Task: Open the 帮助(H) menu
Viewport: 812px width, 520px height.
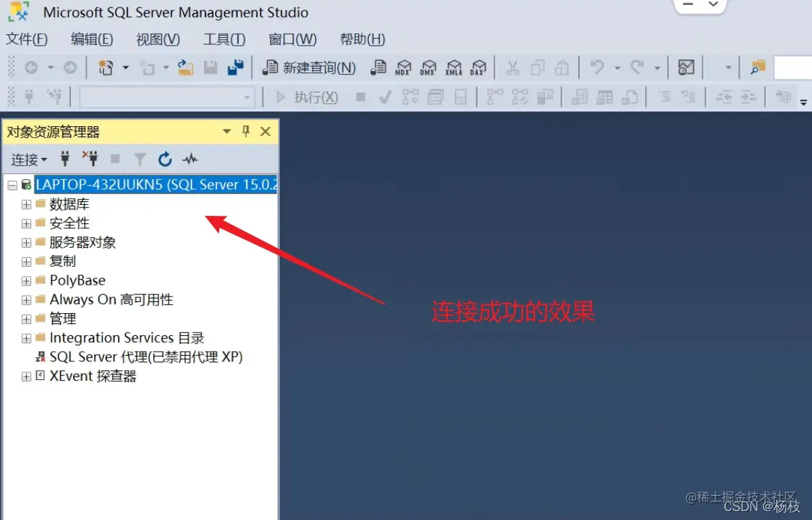Action: pos(363,39)
